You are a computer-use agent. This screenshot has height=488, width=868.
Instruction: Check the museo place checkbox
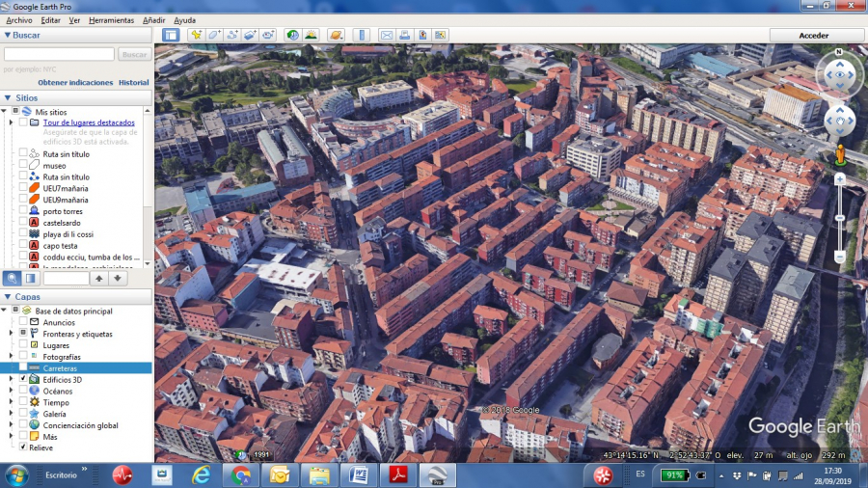(x=23, y=165)
